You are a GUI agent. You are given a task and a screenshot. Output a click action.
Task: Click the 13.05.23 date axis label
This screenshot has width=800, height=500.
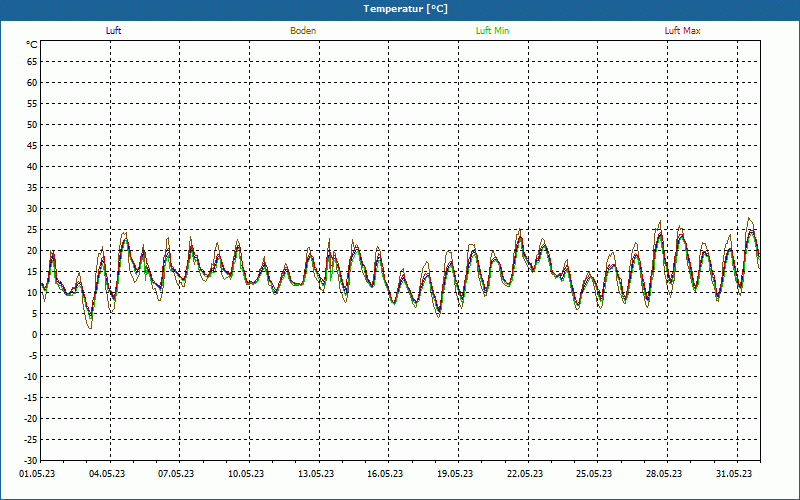[316, 474]
